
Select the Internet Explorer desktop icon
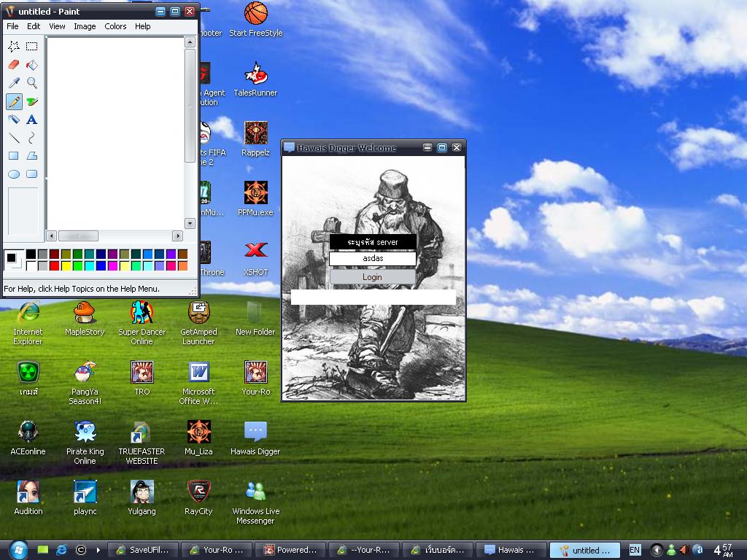click(x=28, y=324)
